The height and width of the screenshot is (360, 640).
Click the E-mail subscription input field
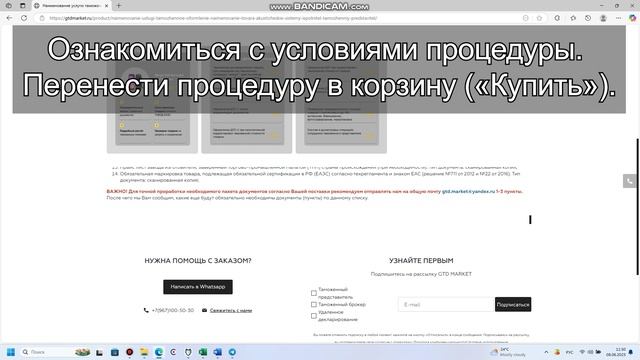click(446, 304)
